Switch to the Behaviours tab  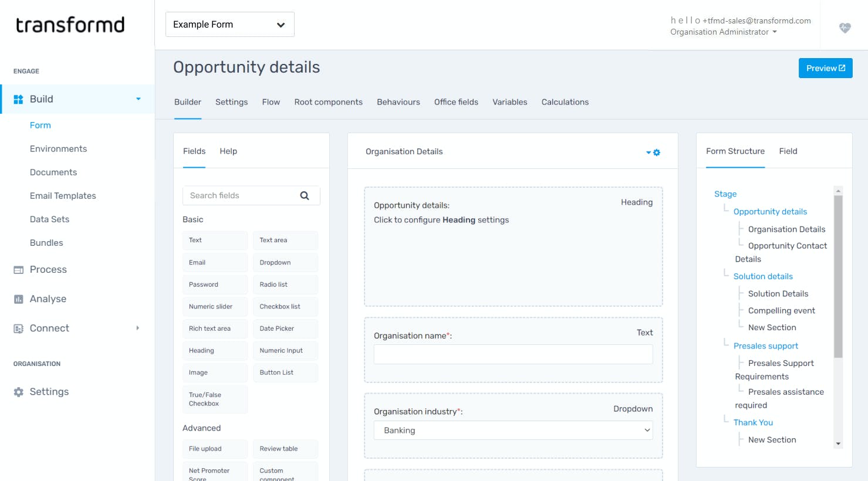click(398, 102)
